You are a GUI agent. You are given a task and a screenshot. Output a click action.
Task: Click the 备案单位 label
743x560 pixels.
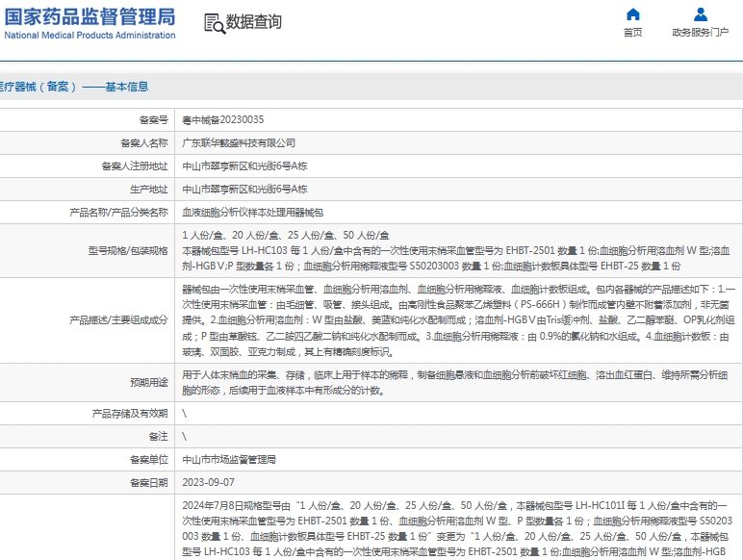[149, 460]
